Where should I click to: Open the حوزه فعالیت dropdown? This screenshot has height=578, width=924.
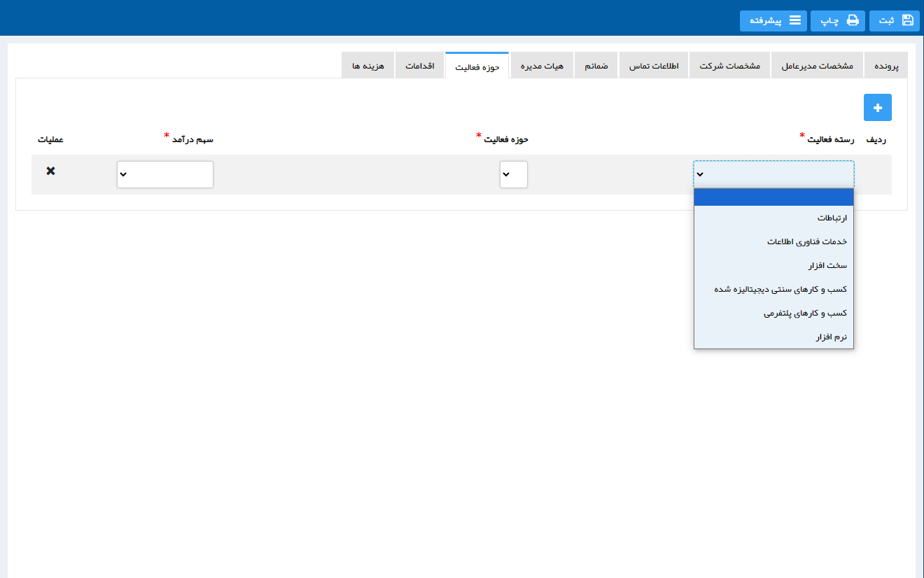pos(514,174)
